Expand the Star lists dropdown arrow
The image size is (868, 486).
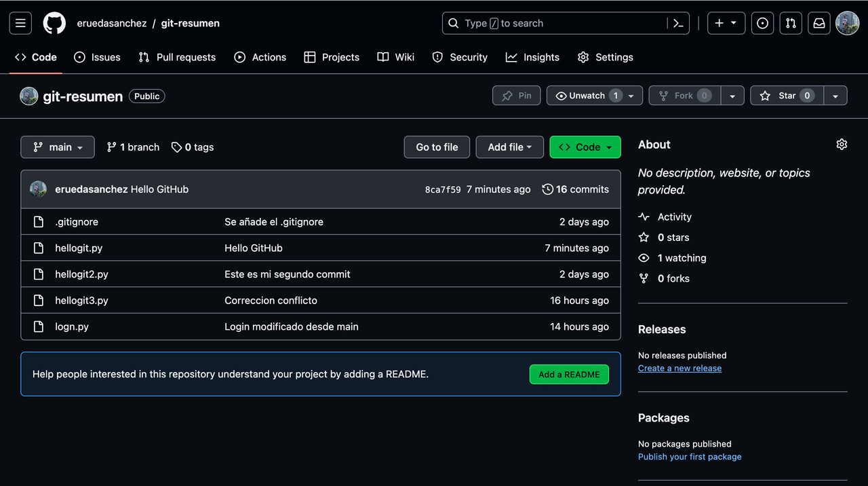835,96
